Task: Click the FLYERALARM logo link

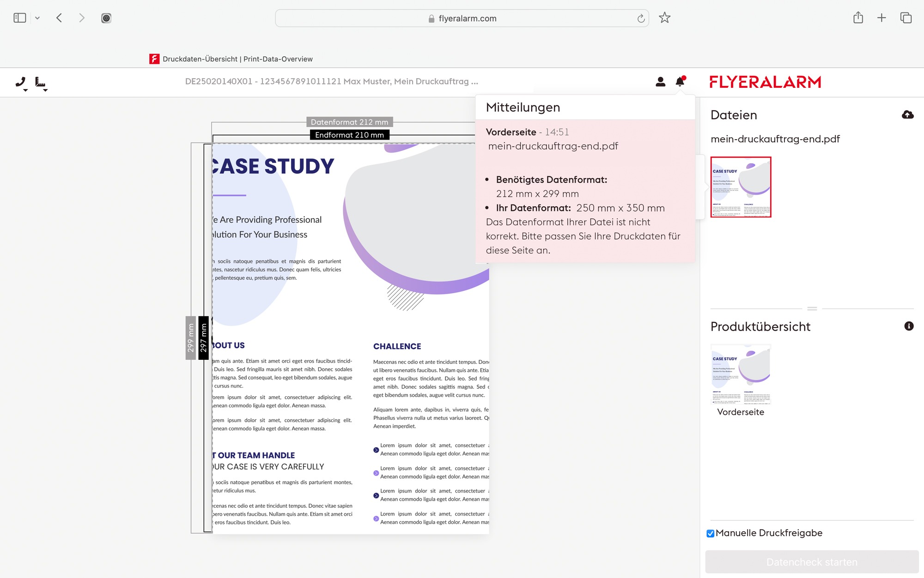Action: [x=765, y=82]
